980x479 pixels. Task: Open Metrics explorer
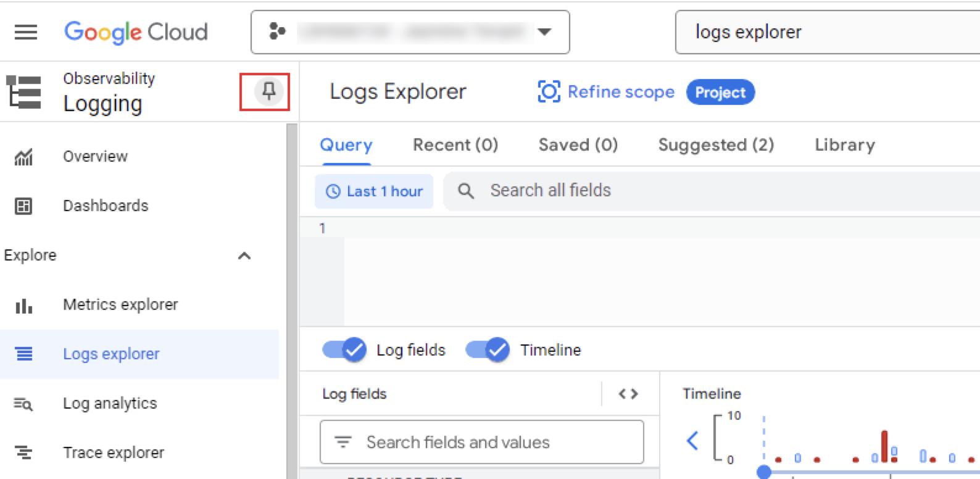coord(139,304)
